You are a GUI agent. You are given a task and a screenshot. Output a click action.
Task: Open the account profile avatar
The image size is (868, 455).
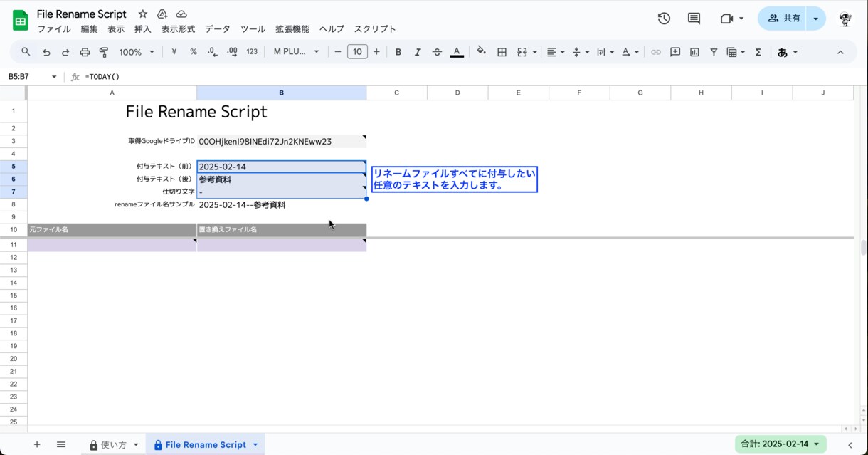point(845,19)
